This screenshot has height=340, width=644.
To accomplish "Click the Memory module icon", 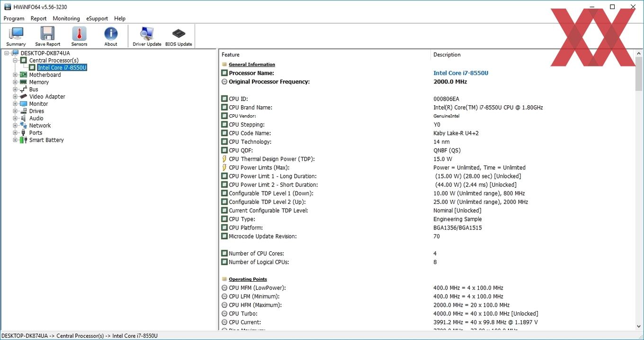I will (23, 82).
